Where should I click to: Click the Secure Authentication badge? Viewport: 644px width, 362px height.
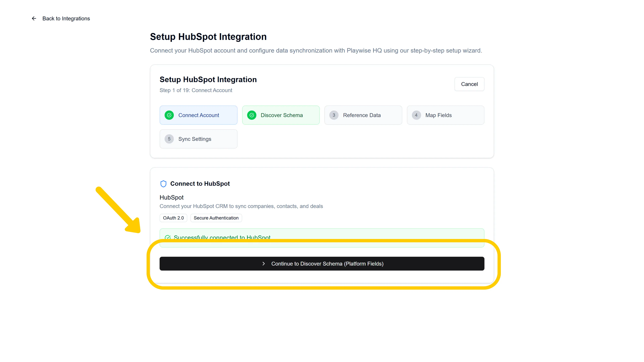tap(216, 218)
